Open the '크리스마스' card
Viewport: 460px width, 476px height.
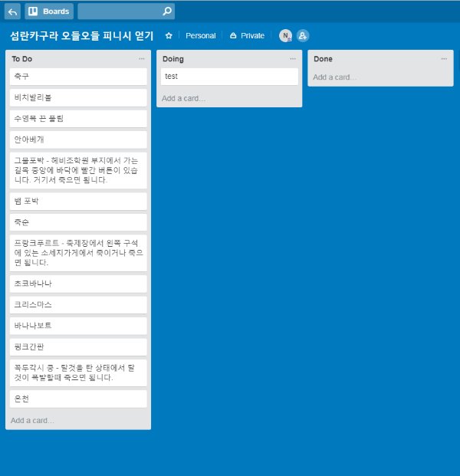tap(77, 304)
